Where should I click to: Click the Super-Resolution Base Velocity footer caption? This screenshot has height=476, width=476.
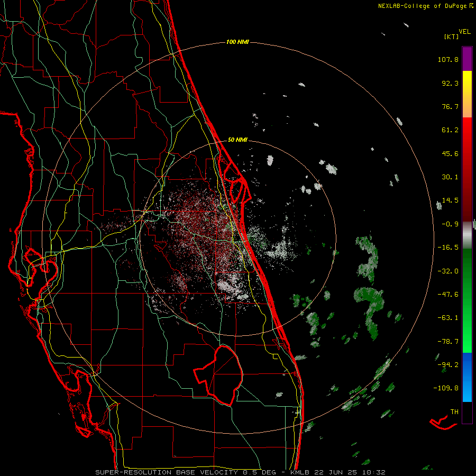(240, 472)
